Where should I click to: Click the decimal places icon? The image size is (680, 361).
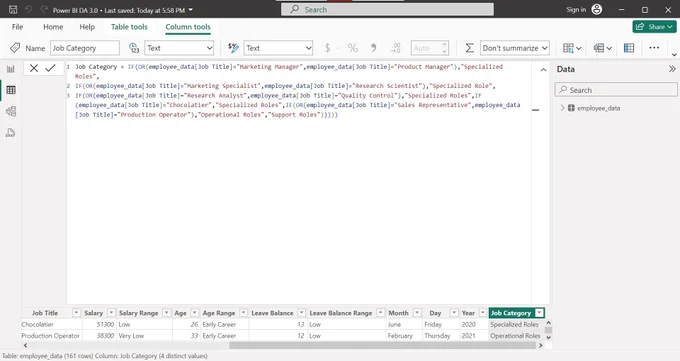(395, 48)
